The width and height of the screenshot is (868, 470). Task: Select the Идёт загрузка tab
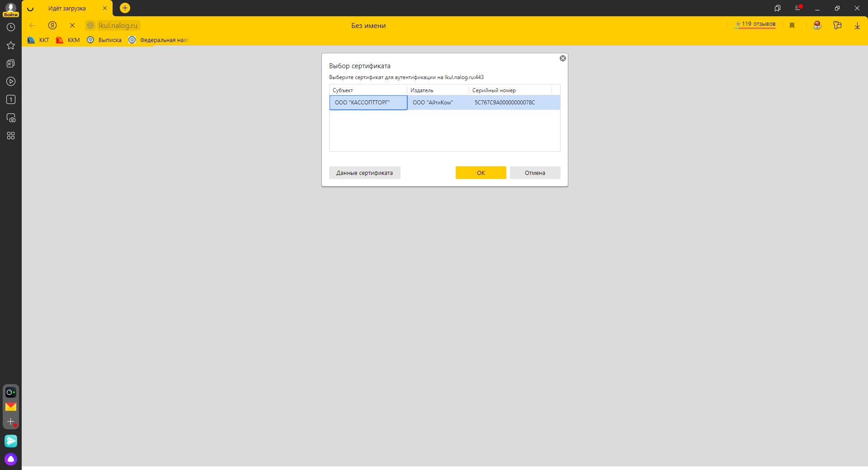(67, 9)
